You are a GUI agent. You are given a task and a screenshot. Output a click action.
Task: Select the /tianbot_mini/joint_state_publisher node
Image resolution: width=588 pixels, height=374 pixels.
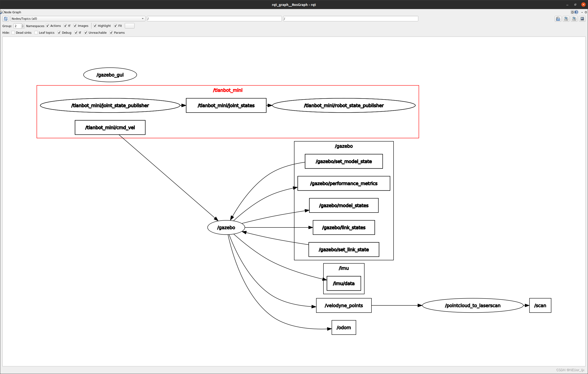point(110,105)
